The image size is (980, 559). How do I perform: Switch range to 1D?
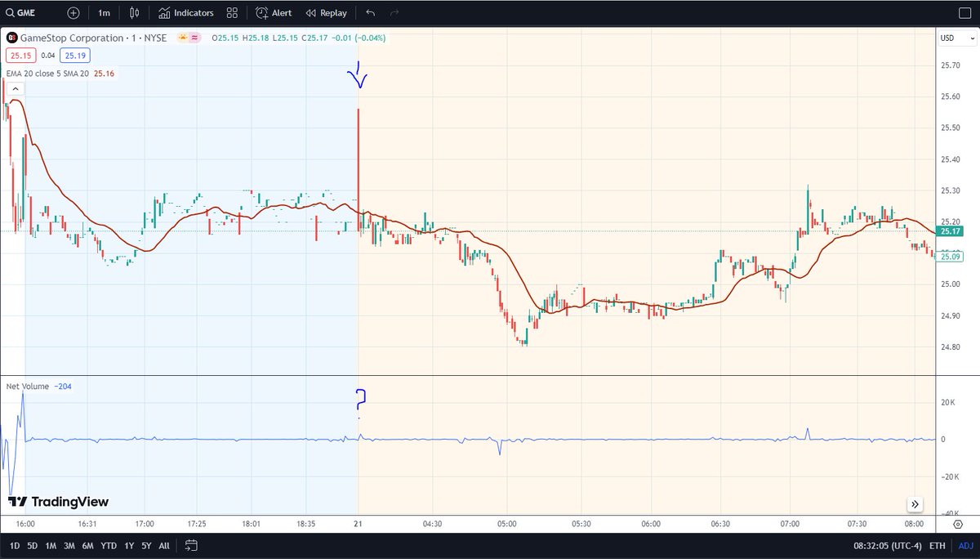pyautogui.click(x=14, y=545)
